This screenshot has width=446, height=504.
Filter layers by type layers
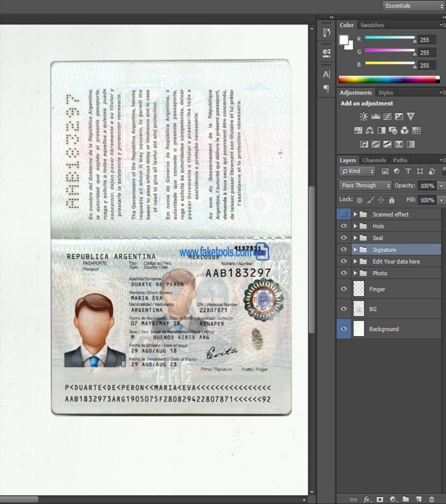click(x=408, y=171)
